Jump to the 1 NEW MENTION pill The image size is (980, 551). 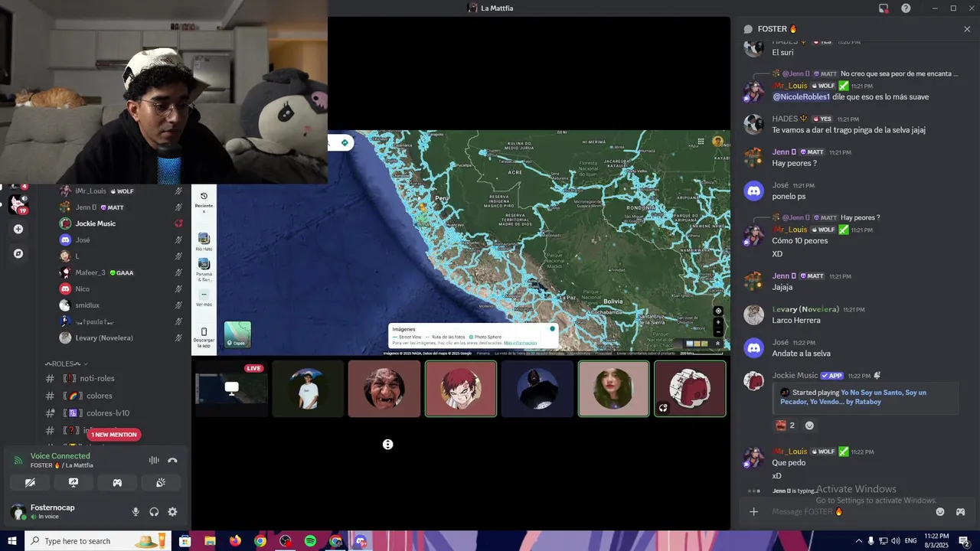coord(114,435)
